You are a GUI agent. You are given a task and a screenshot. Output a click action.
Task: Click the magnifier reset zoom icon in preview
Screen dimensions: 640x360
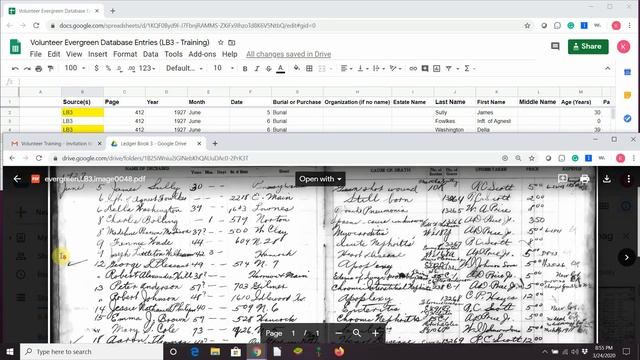coord(357,333)
